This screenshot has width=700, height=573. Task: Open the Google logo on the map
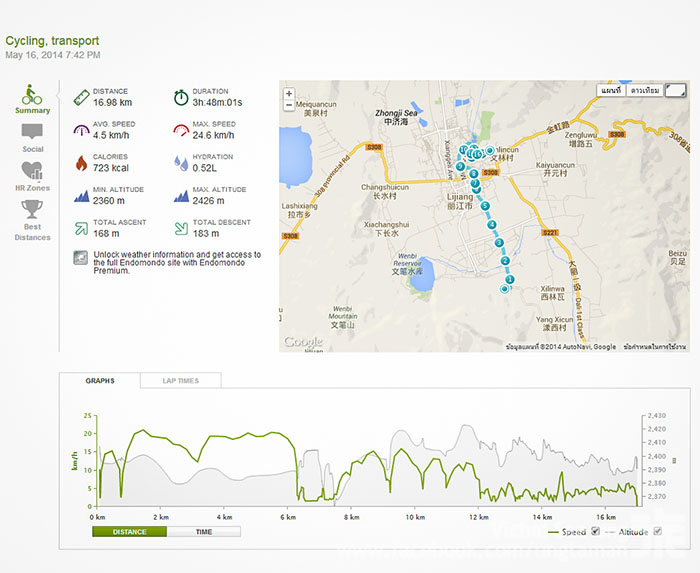point(303,342)
